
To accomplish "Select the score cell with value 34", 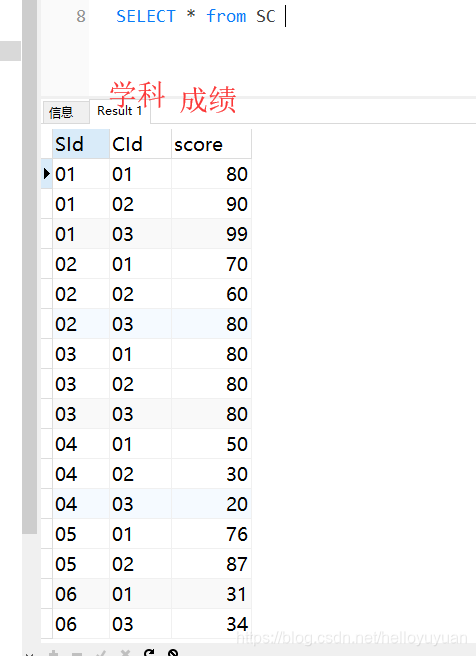I will point(211,624).
